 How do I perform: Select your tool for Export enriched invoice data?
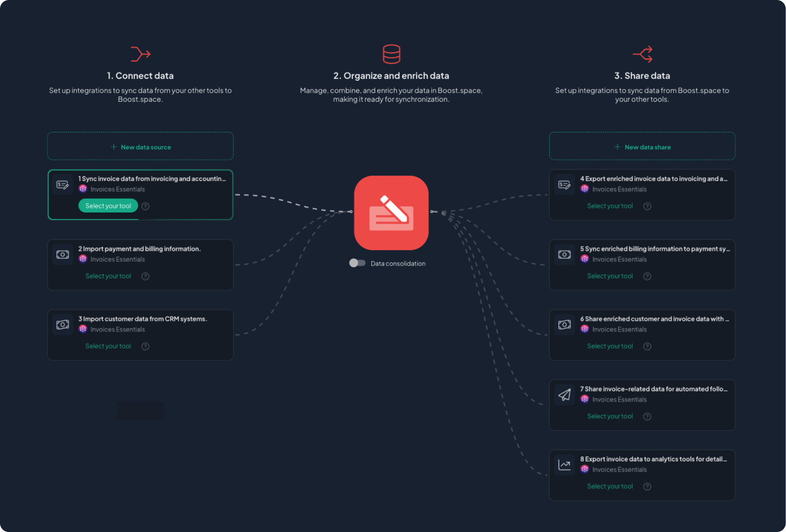610,206
